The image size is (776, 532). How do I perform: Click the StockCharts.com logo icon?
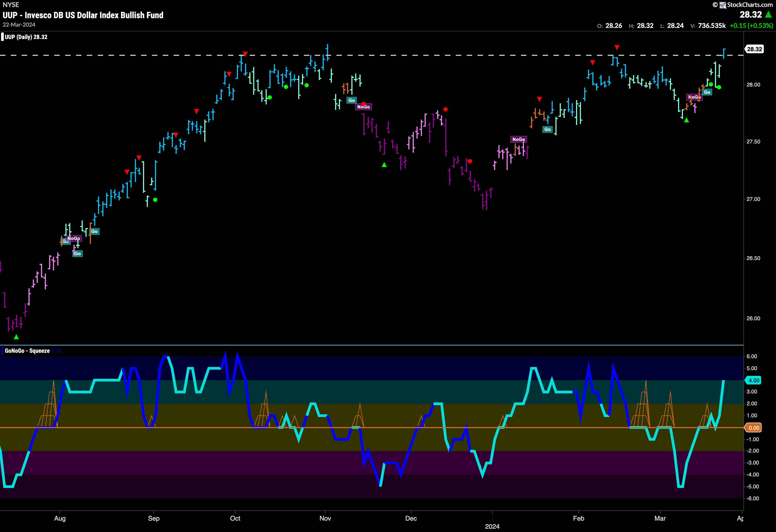(x=723, y=5)
